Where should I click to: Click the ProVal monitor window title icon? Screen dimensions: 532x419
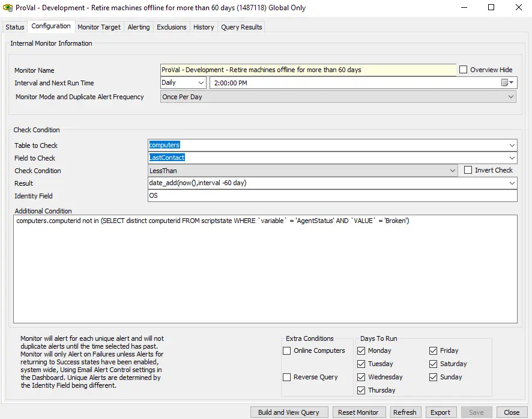point(8,8)
